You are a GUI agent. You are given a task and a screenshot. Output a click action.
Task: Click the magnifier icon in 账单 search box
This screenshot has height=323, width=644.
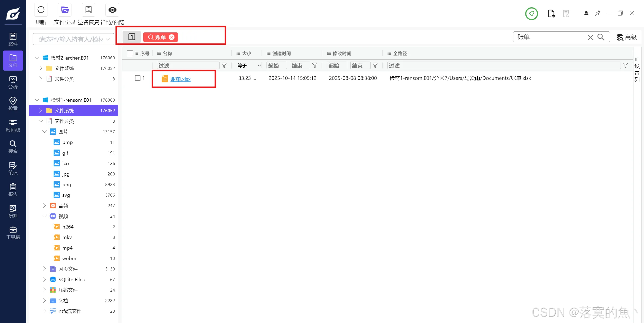click(601, 37)
